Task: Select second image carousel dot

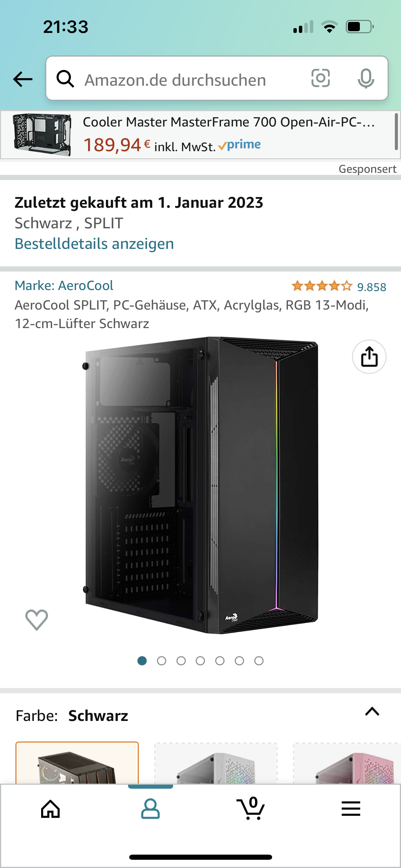Action: (x=161, y=661)
